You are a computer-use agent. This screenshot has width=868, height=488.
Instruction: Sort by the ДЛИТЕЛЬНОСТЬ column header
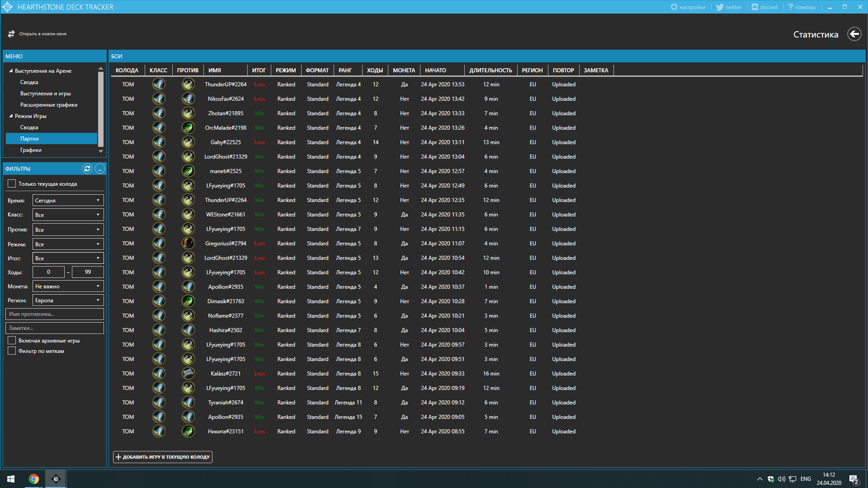click(x=490, y=70)
